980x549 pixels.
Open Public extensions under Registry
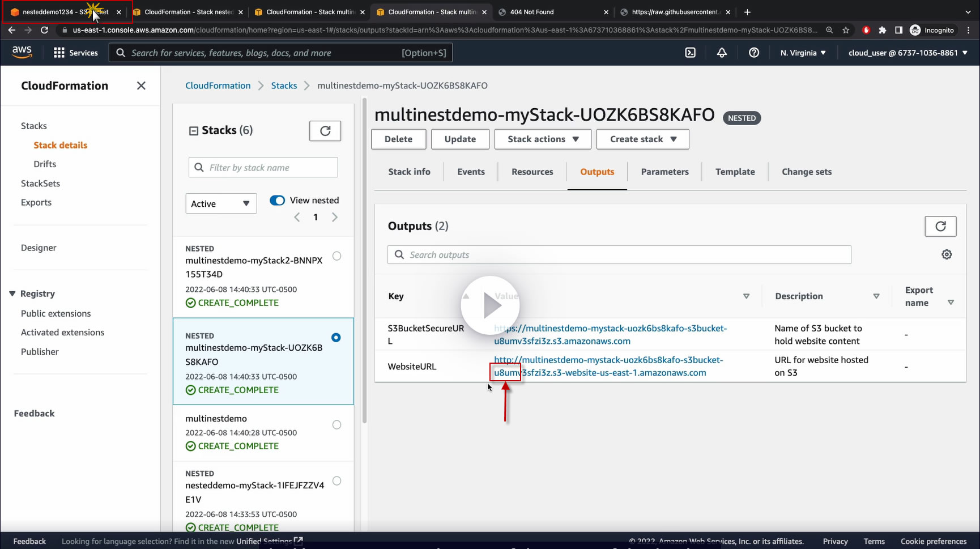pyautogui.click(x=56, y=313)
